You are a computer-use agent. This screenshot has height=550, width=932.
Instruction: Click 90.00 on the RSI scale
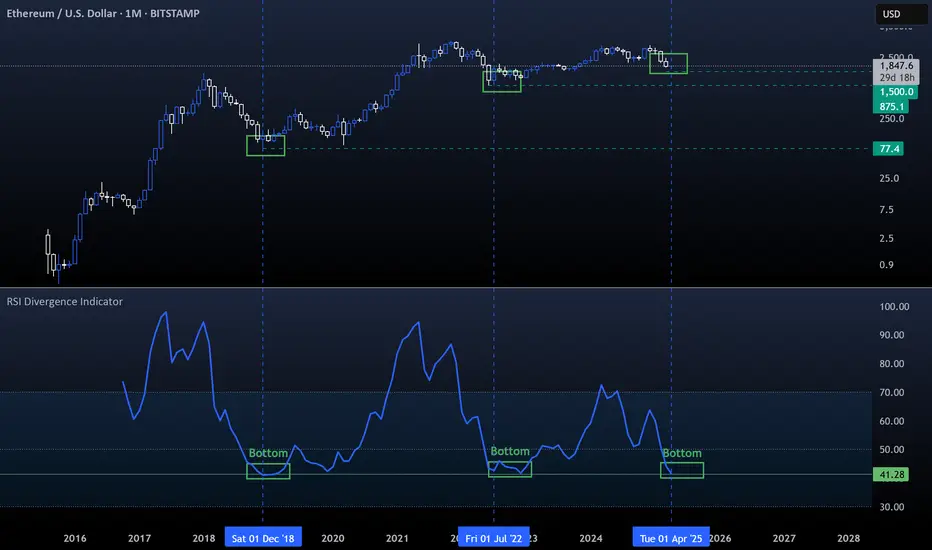click(x=892, y=335)
